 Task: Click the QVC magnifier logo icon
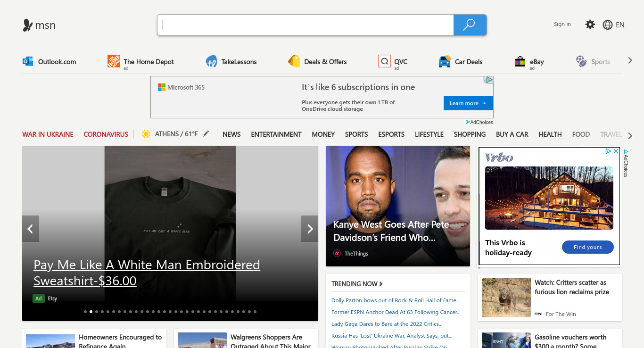pyautogui.click(x=384, y=61)
